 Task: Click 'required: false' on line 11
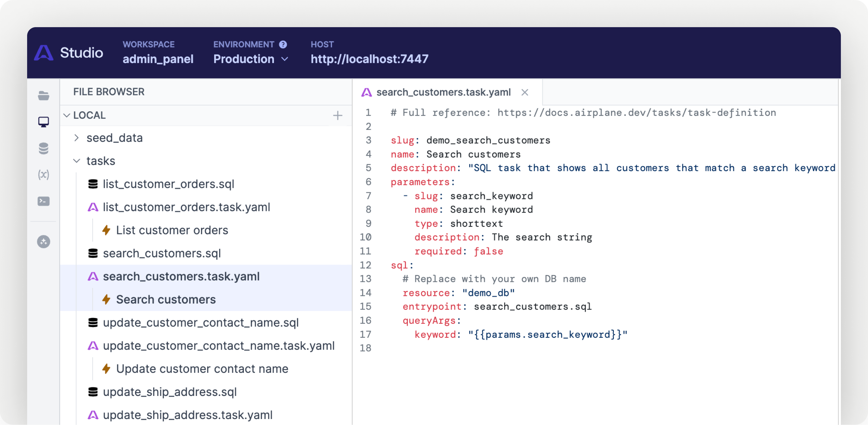[459, 251]
